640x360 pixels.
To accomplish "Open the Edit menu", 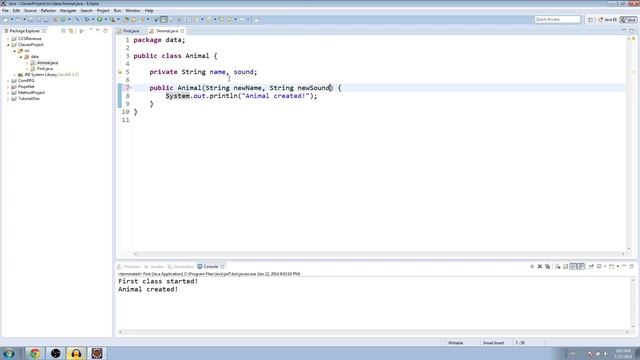I will pos(16,11).
